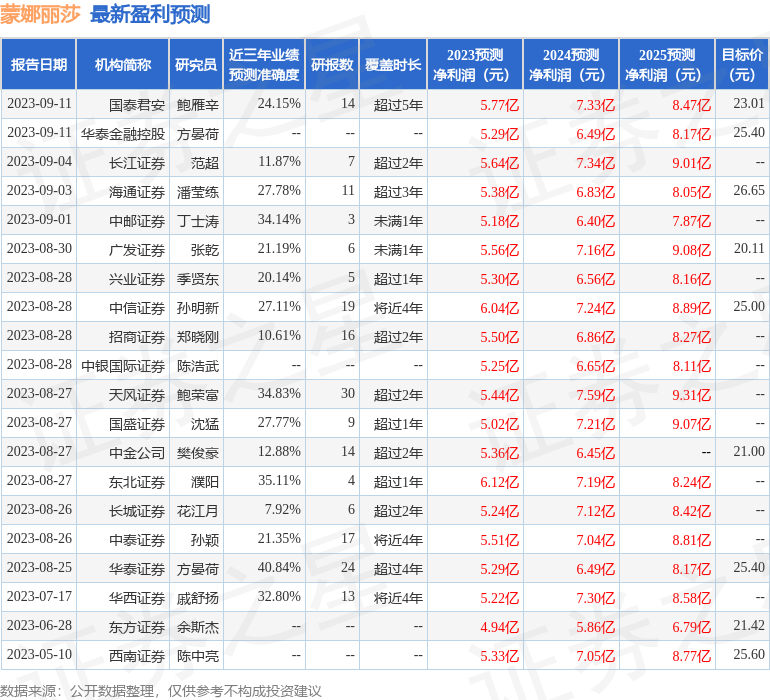Select the 报告日期 column header

38,64
